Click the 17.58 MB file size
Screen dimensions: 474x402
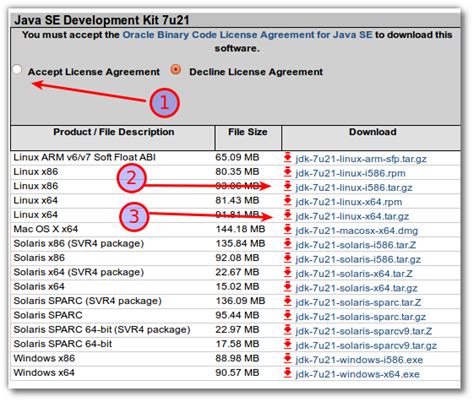[237, 344]
